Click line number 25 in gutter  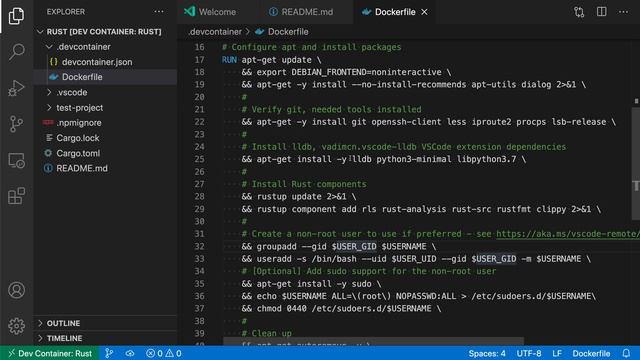click(199, 159)
